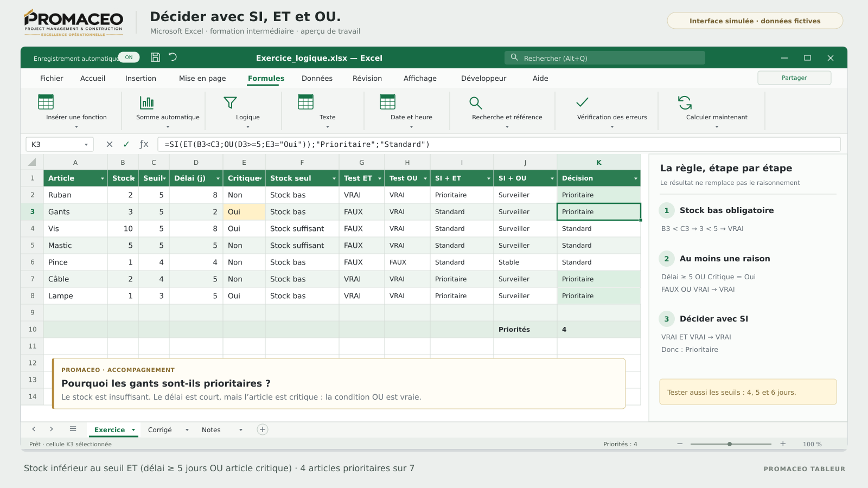The image size is (868, 488).
Task: Open the Stock seul filter dropdown
Action: tap(334, 178)
